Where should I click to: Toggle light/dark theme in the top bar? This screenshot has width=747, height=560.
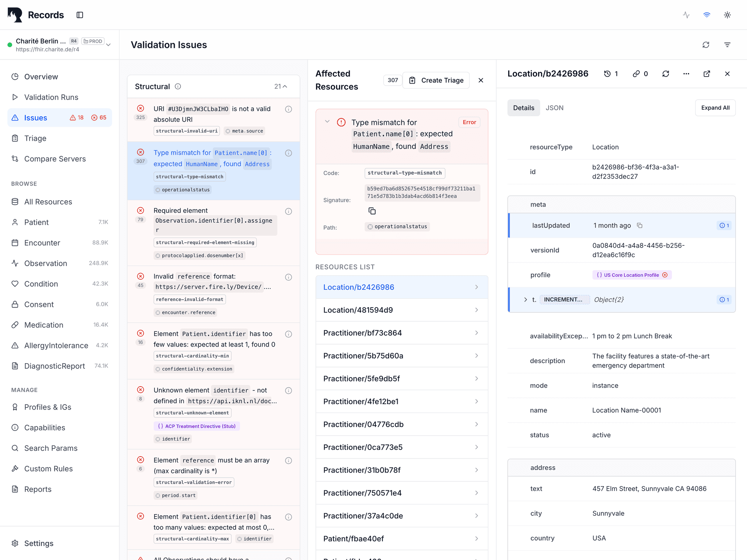[x=727, y=15]
